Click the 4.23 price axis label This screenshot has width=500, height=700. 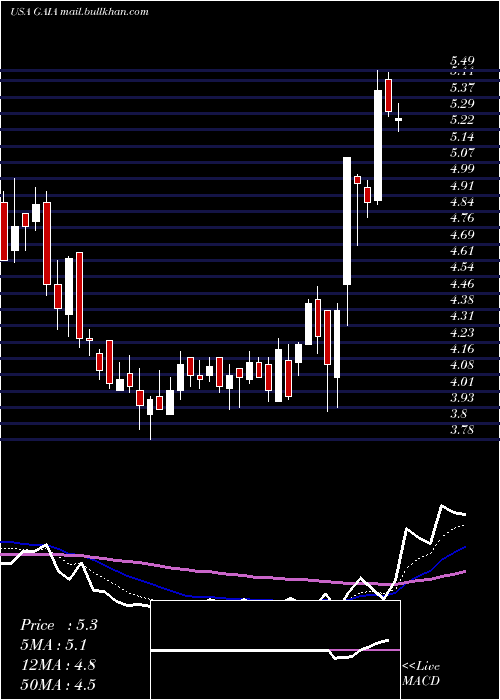(462, 333)
